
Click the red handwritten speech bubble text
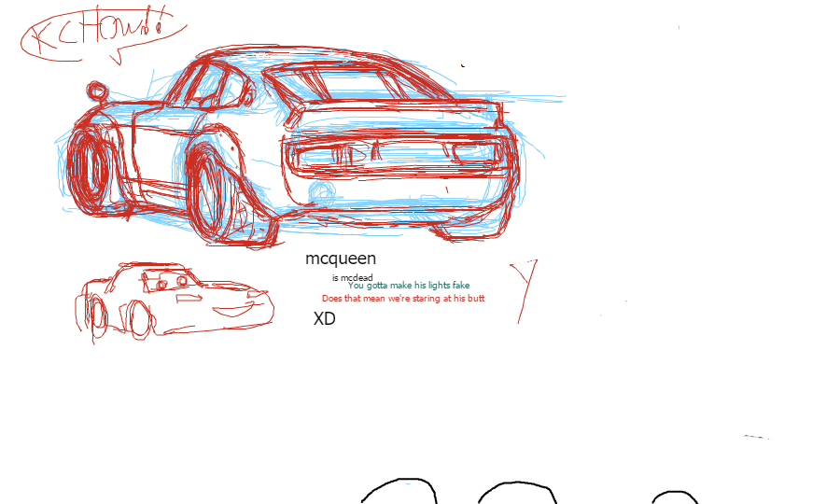(x=102, y=35)
